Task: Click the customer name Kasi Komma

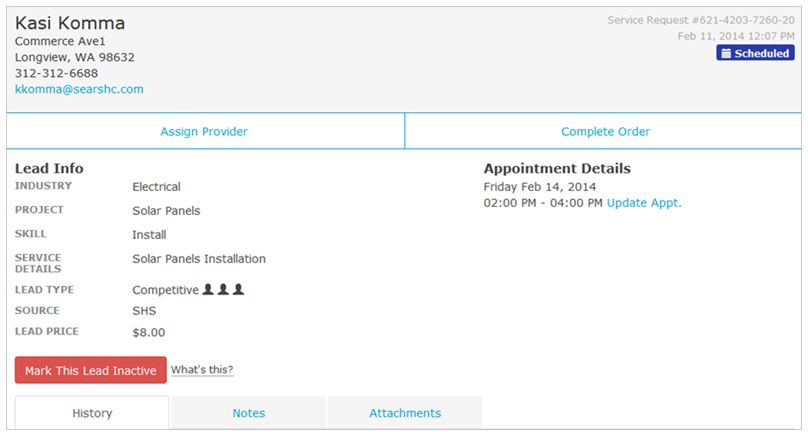Action: [x=70, y=23]
